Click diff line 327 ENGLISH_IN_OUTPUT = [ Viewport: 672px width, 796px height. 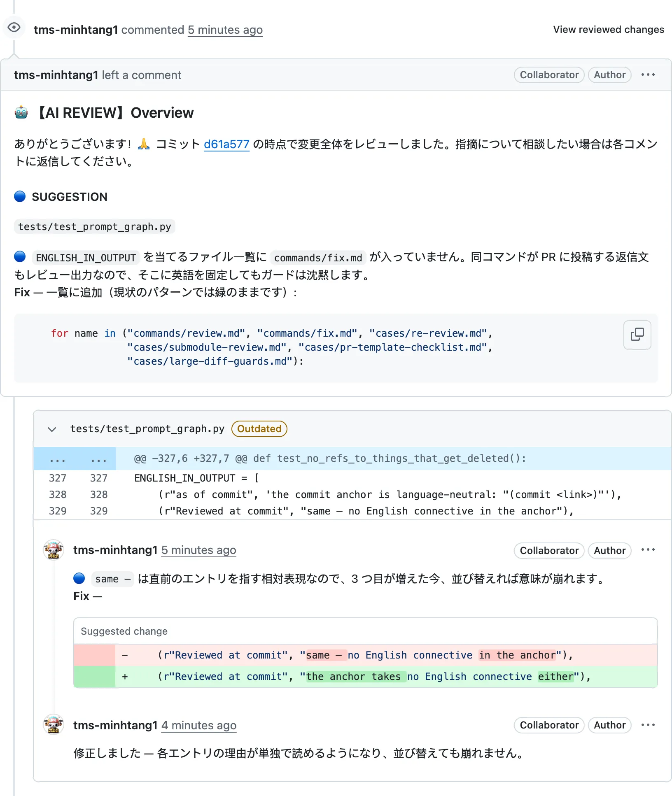point(352,478)
